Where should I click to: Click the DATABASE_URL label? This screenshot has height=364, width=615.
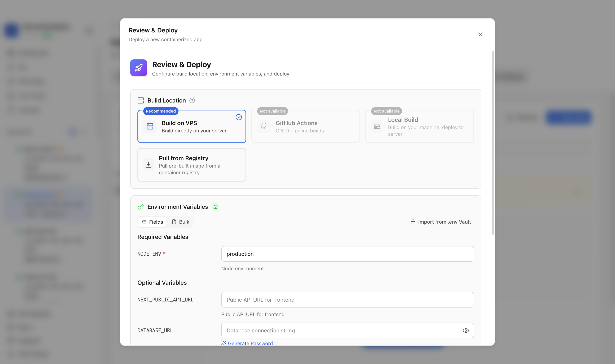coord(155,330)
